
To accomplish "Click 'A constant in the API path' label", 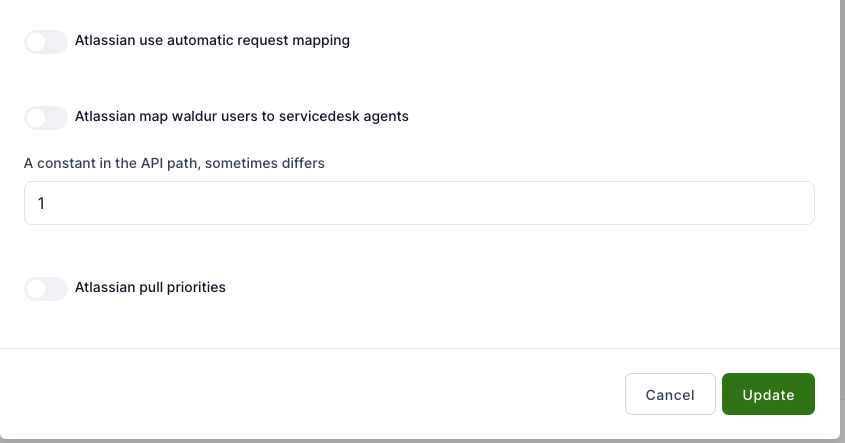I will tap(112, 163).
